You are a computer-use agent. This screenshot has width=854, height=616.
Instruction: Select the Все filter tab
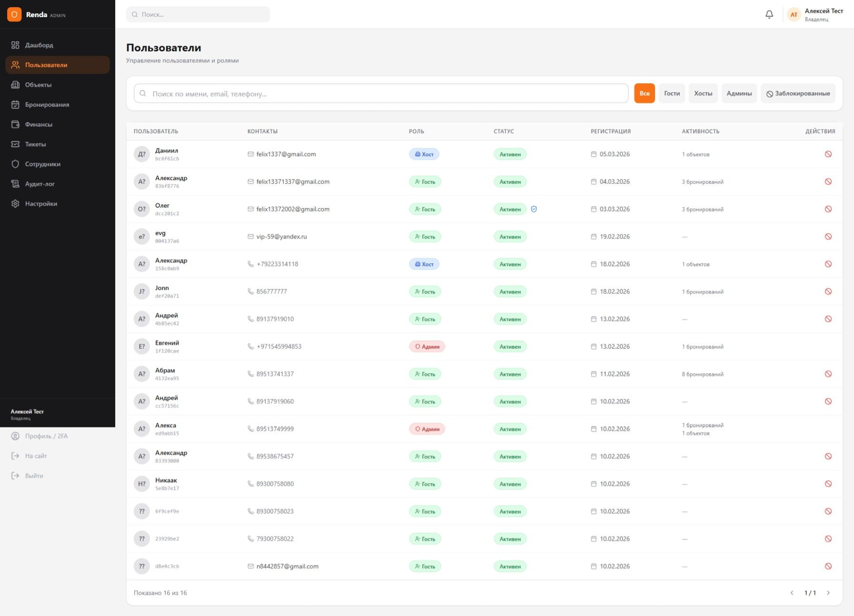pyautogui.click(x=645, y=93)
